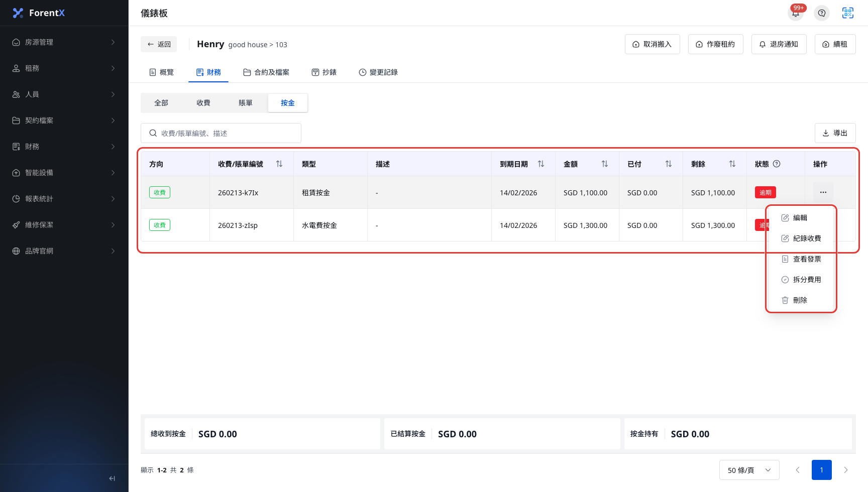The image size is (868, 492).
Task: Switch to the 抄錶 tab
Action: pos(324,72)
